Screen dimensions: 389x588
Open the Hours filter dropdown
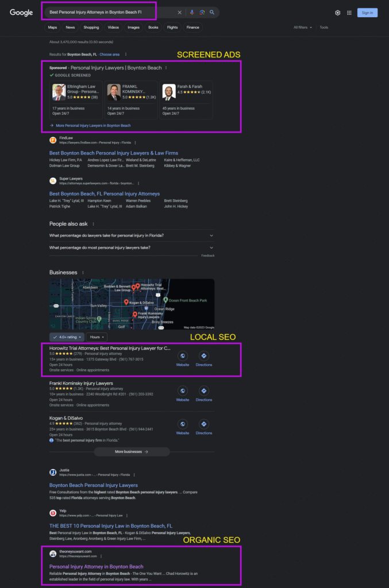click(x=97, y=337)
